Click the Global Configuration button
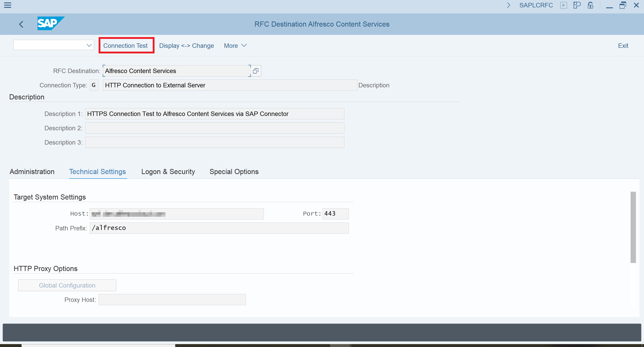 pos(67,285)
